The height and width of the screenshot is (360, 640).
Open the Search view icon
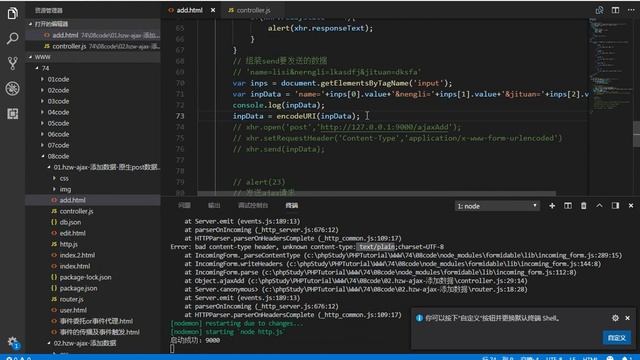tap(13, 38)
